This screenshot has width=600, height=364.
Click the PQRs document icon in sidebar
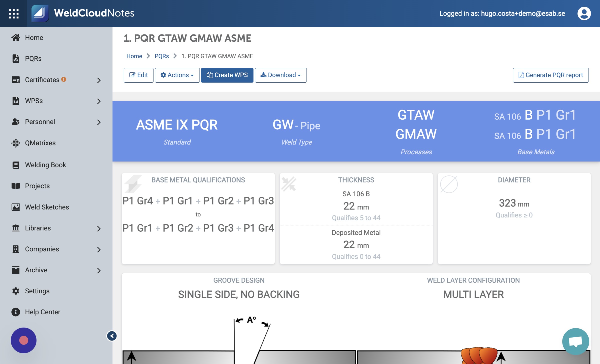coord(15,59)
